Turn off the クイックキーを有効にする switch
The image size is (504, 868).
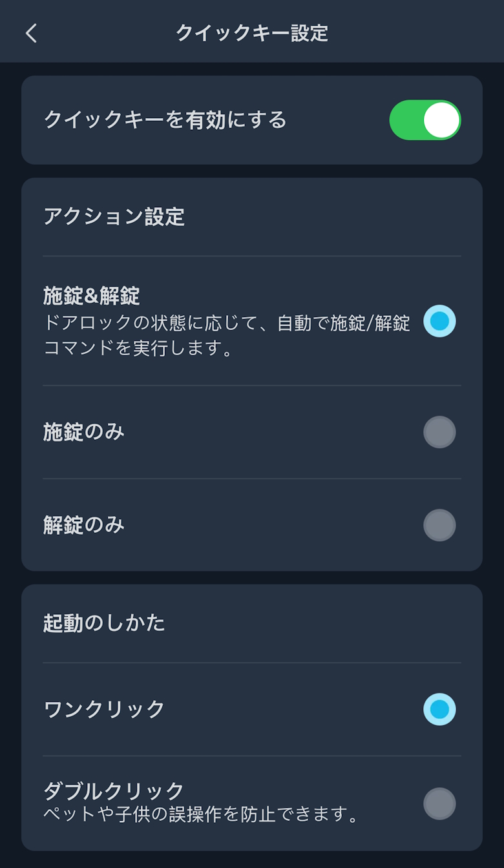click(x=425, y=120)
